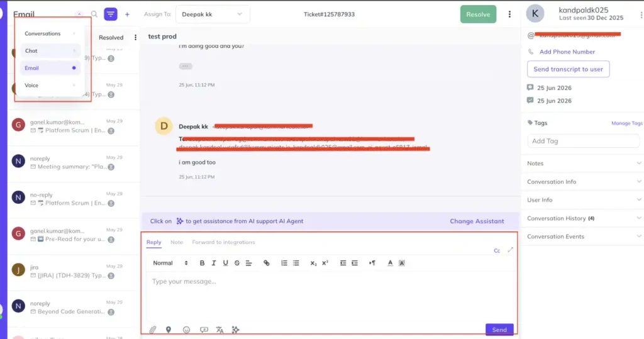Image resolution: width=644 pixels, height=339 pixels.
Task: Open the ticket three-dot options menu
Action: pyautogui.click(x=509, y=14)
